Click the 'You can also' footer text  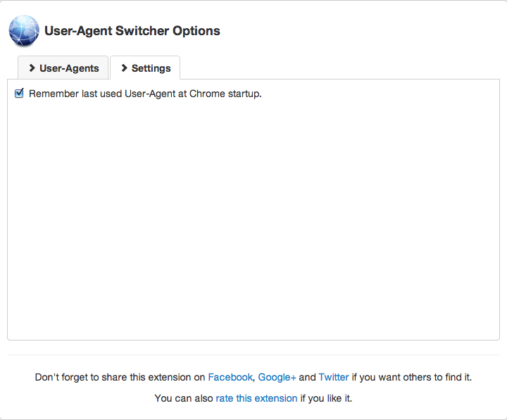(x=184, y=398)
